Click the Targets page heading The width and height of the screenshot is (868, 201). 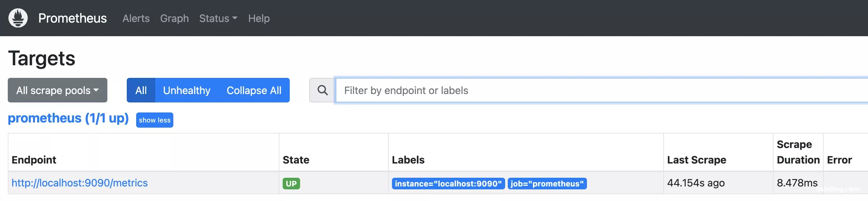pyautogui.click(x=41, y=58)
